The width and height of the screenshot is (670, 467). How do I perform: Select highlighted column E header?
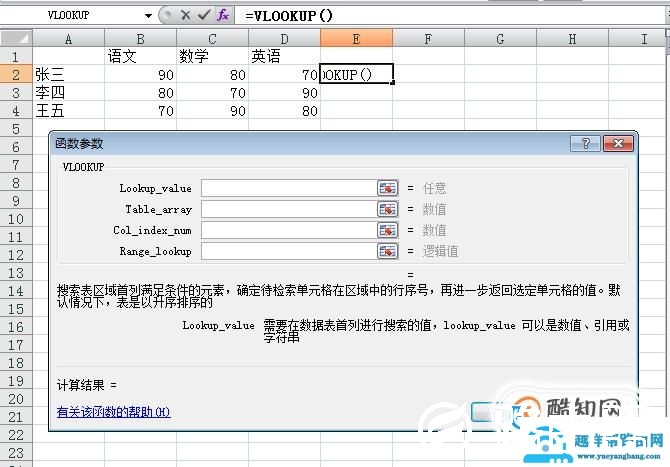point(356,38)
